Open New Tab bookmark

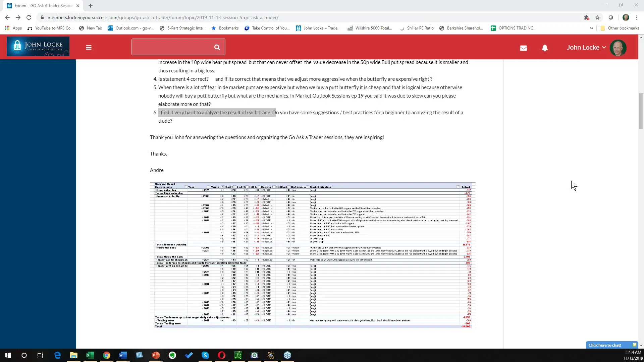(x=91, y=28)
